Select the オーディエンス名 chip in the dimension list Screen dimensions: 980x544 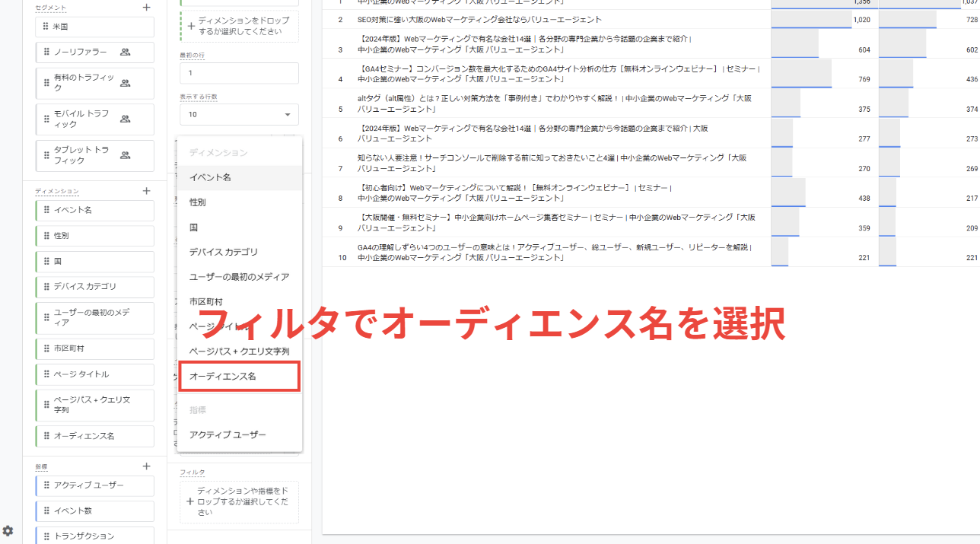click(x=94, y=436)
